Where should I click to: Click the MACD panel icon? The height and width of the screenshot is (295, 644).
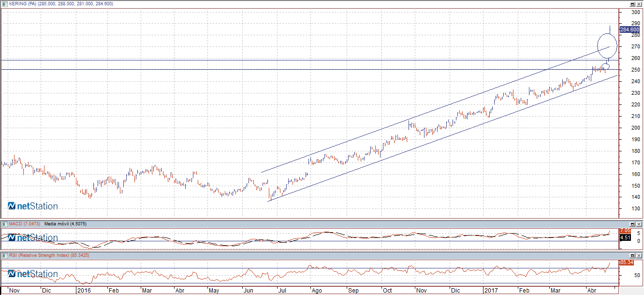point(4,224)
